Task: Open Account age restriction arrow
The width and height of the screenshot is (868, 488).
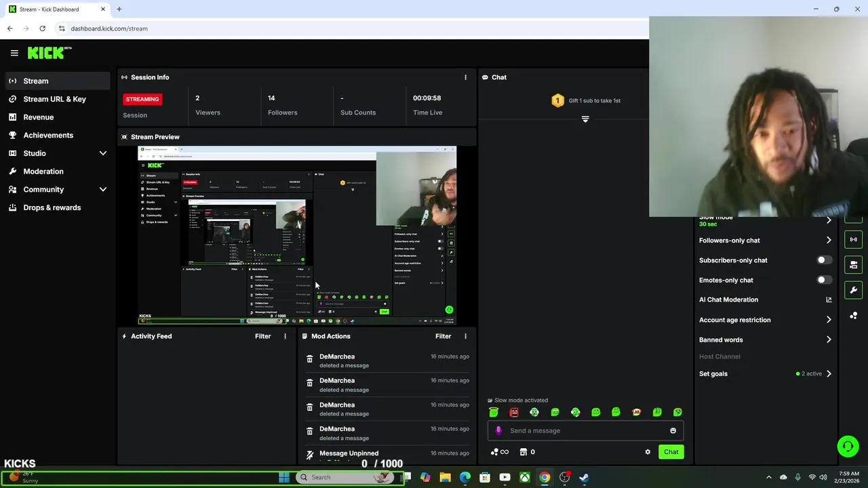Action: [x=829, y=320]
